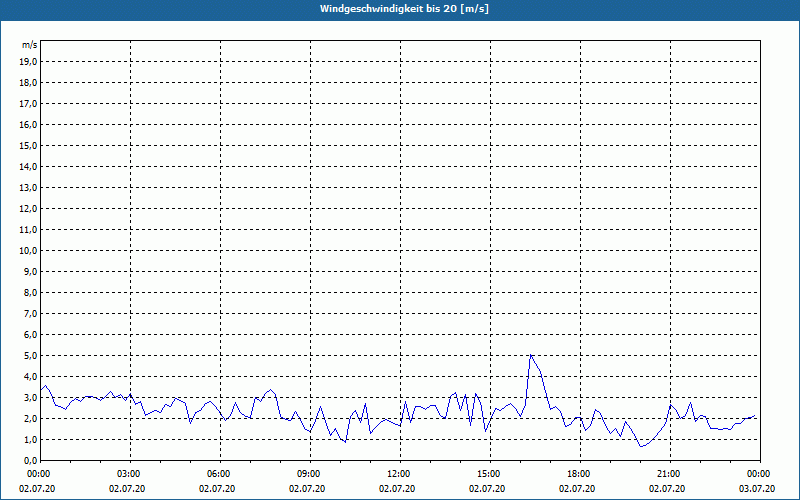Click the 09:00 time label
The width and height of the screenshot is (800, 500).
point(310,474)
